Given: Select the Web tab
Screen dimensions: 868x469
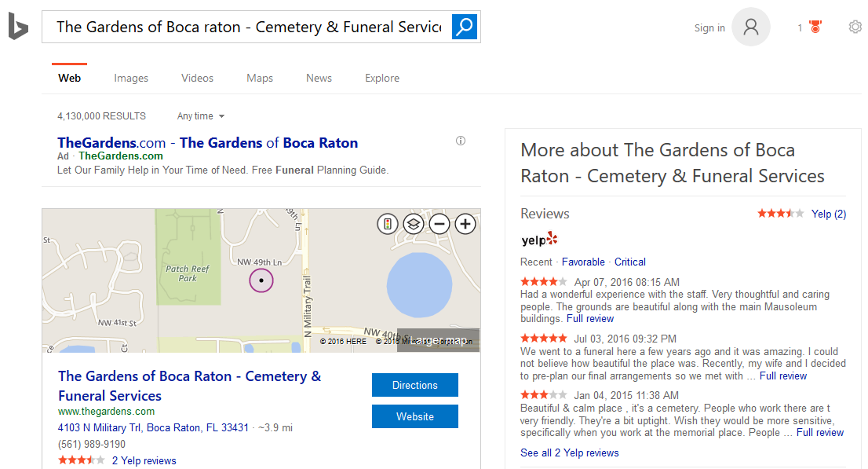Looking at the screenshot, I should point(69,79).
